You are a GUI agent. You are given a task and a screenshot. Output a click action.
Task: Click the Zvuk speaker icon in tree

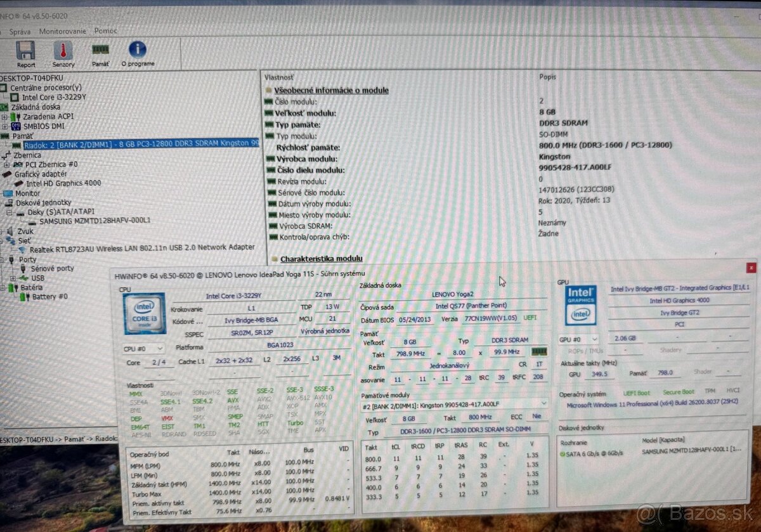pos(10,231)
